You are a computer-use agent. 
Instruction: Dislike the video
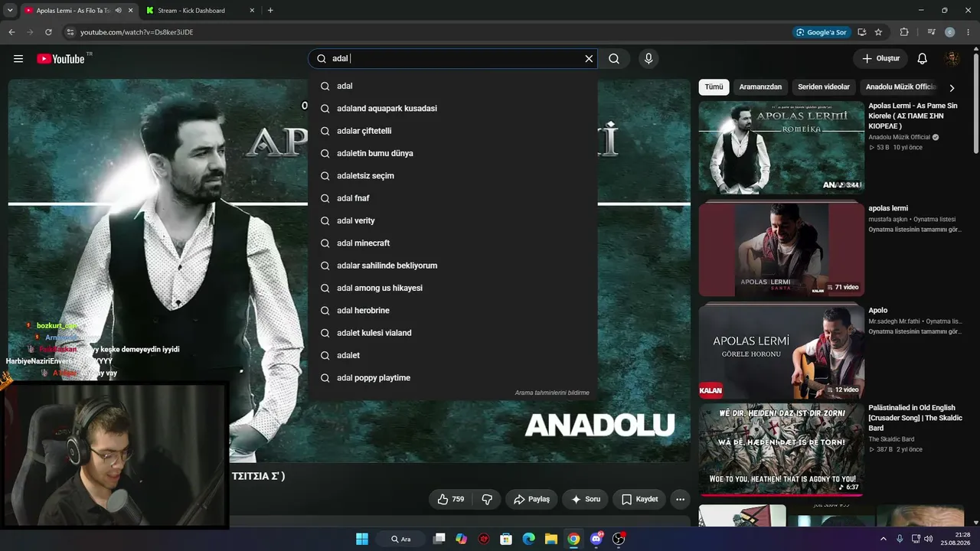[487, 499]
